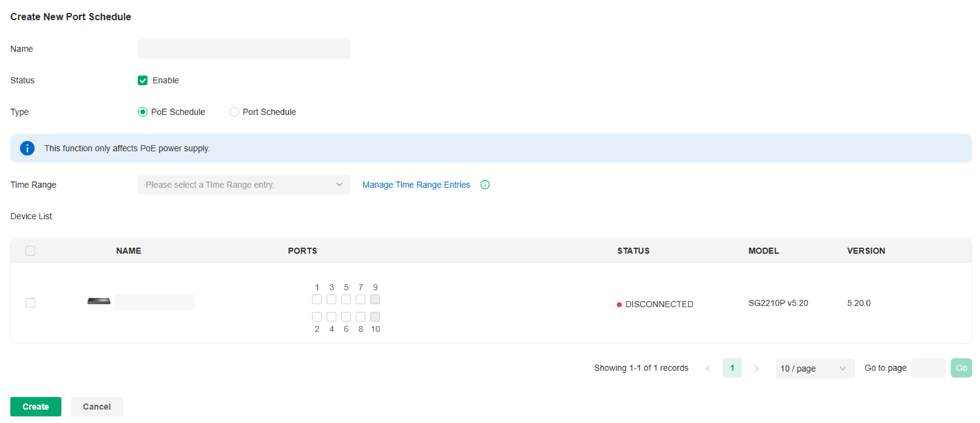The image size is (980, 423).
Task: Open Manage Time Range Entries link
Action: coord(416,185)
